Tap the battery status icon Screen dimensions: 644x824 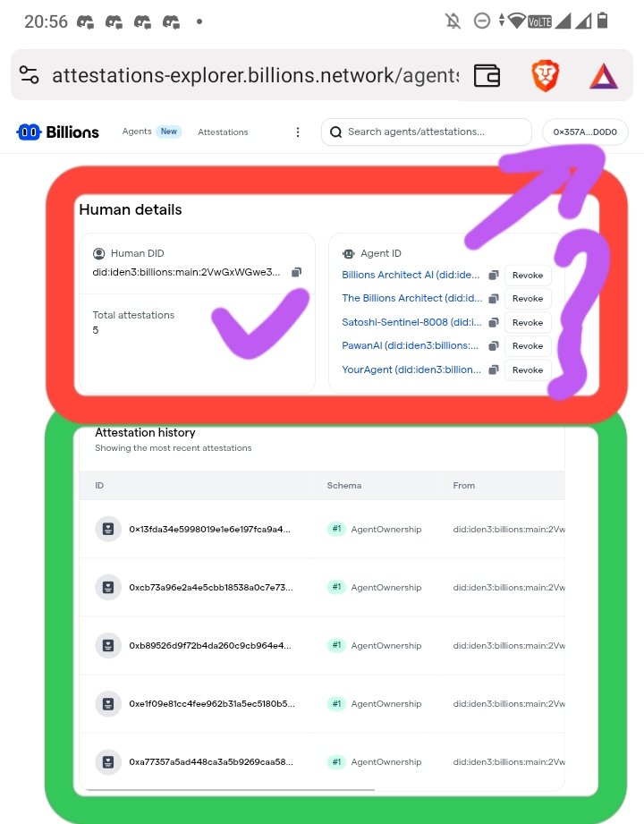click(603, 21)
